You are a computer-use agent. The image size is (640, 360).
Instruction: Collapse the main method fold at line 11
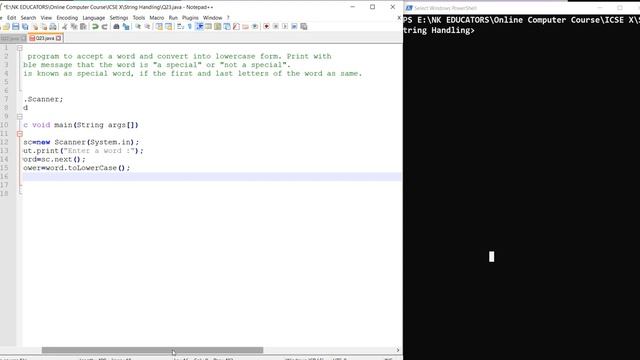point(20,133)
